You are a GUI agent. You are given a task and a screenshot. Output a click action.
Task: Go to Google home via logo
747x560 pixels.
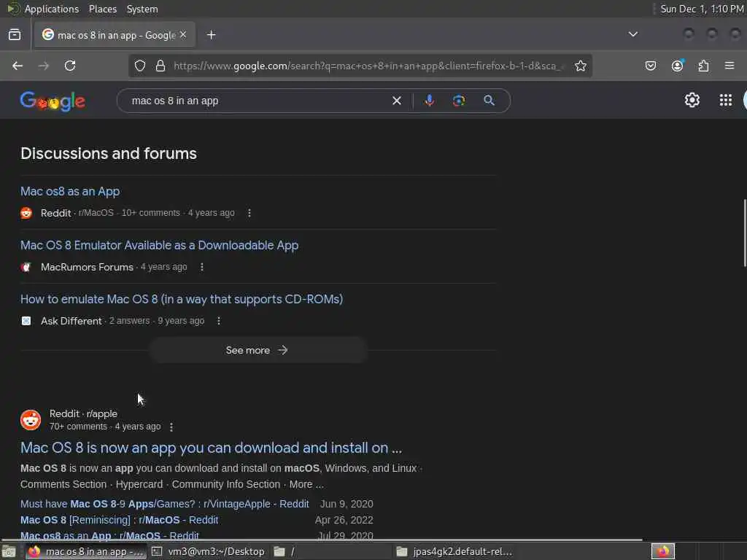pos(53,101)
